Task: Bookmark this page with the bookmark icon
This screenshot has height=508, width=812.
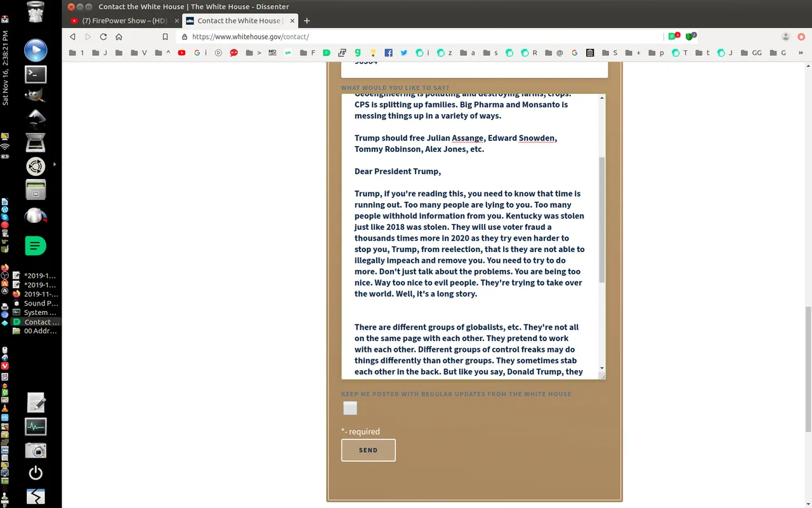Action: point(165,37)
